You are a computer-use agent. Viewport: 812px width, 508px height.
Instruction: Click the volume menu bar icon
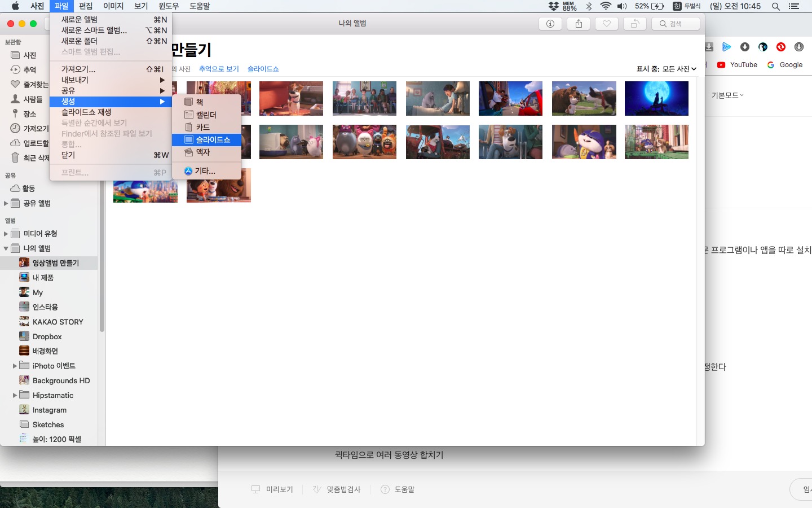(x=622, y=6)
